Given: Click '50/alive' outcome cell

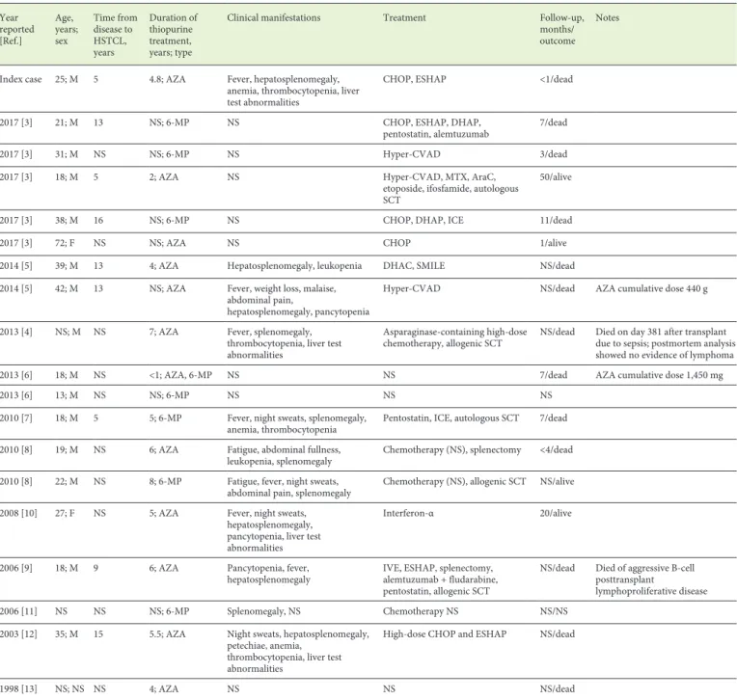Looking at the screenshot, I should 556,177.
